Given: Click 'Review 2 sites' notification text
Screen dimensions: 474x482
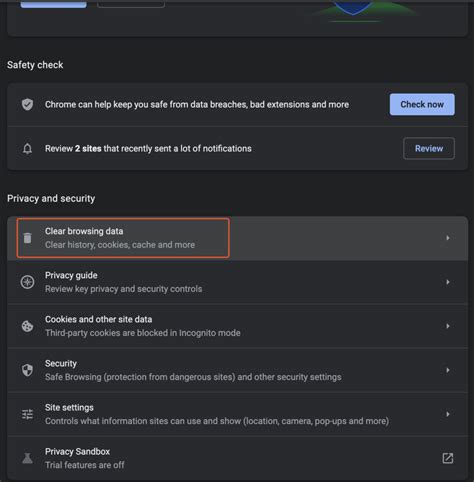Looking at the screenshot, I should point(148,148).
